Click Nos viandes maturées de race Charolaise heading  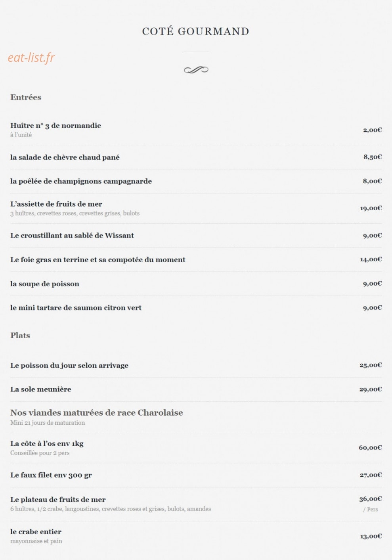tap(97, 412)
